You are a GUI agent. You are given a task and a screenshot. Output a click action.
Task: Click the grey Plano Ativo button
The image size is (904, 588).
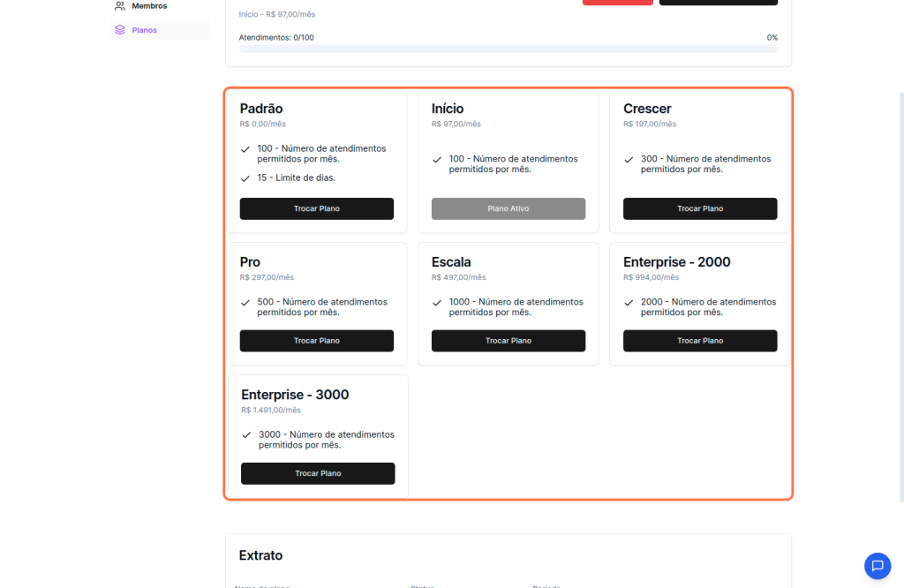508,209
